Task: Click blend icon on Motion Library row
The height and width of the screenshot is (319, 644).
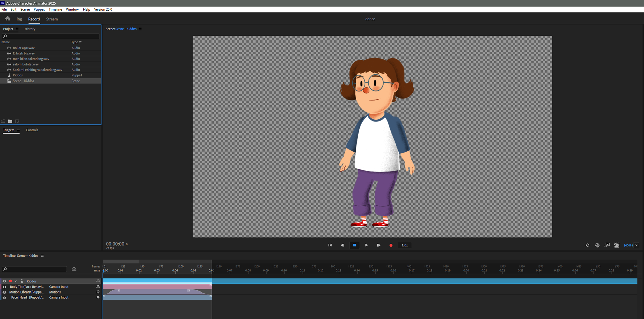Action: click(98, 292)
